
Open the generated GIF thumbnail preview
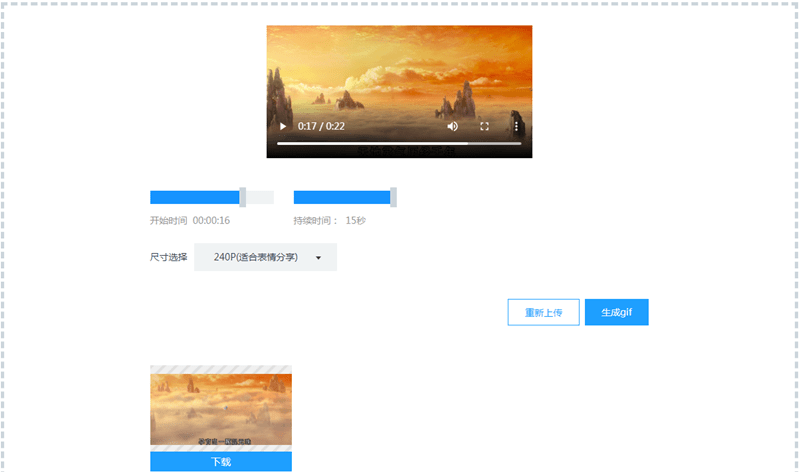click(x=221, y=408)
